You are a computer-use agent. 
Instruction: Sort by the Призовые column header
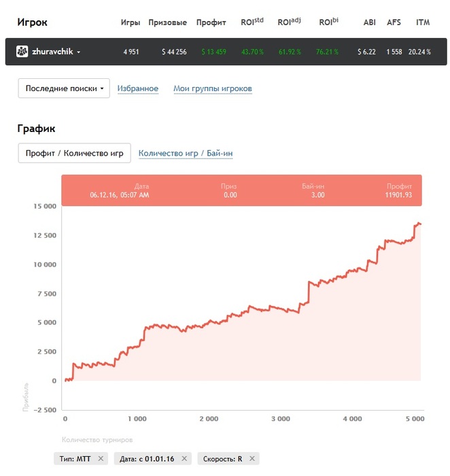[167, 22]
